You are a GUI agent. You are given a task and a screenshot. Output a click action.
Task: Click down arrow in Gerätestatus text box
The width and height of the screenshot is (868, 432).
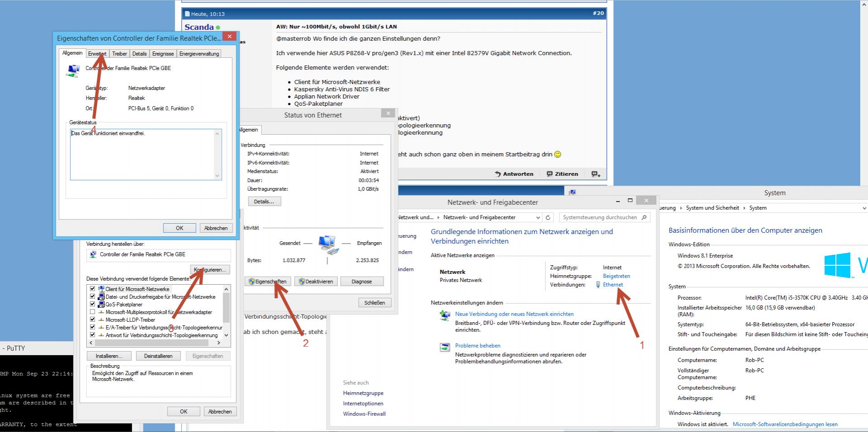click(217, 176)
